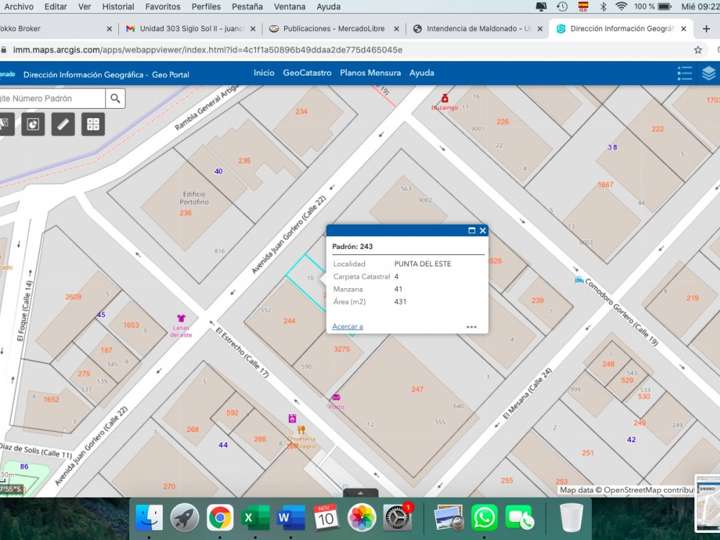Close the Padrón 243 popup
Image resolution: width=720 pixels, height=540 pixels.
pyautogui.click(x=483, y=230)
